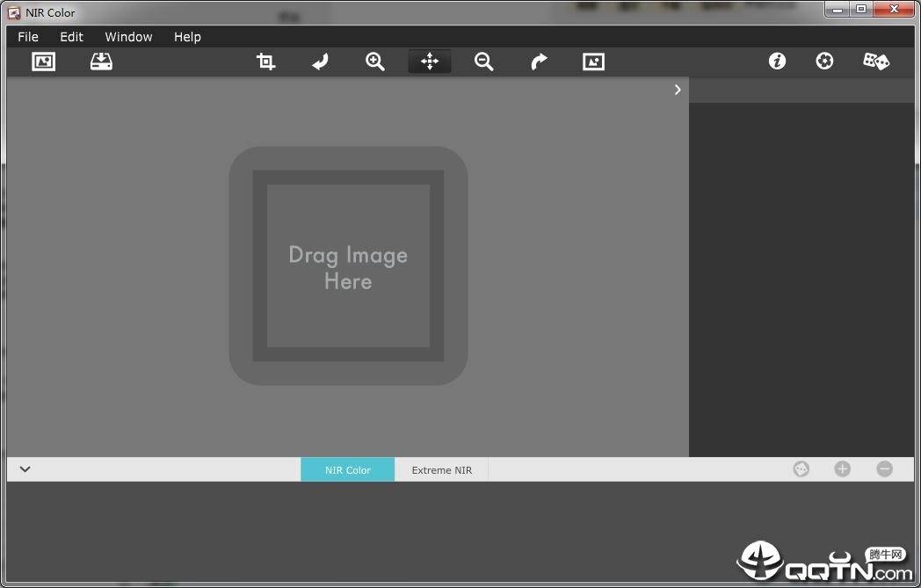
Task: Rotate image right with curved arrow
Action: [539, 62]
